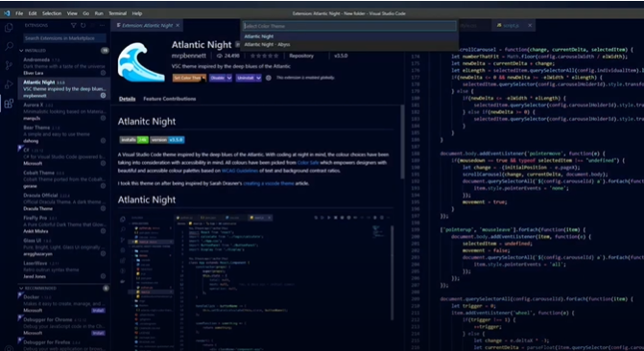Open manage gear for C# extension

click(x=103, y=163)
